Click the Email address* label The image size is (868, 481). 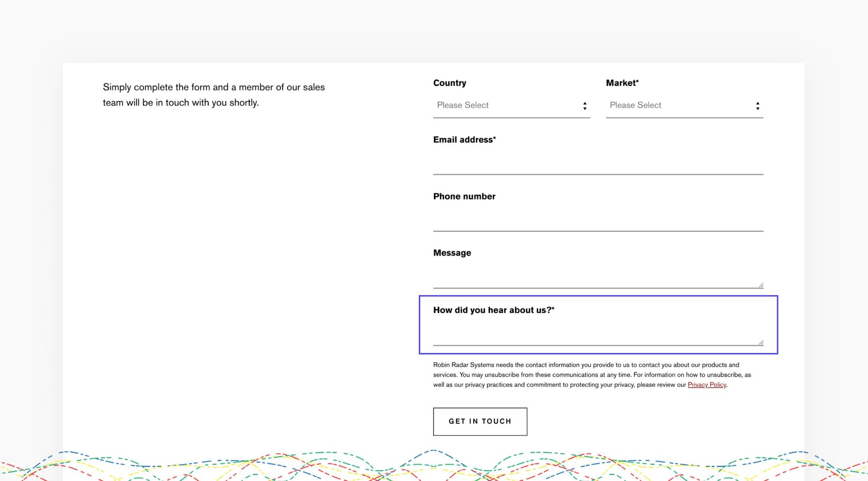(464, 140)
